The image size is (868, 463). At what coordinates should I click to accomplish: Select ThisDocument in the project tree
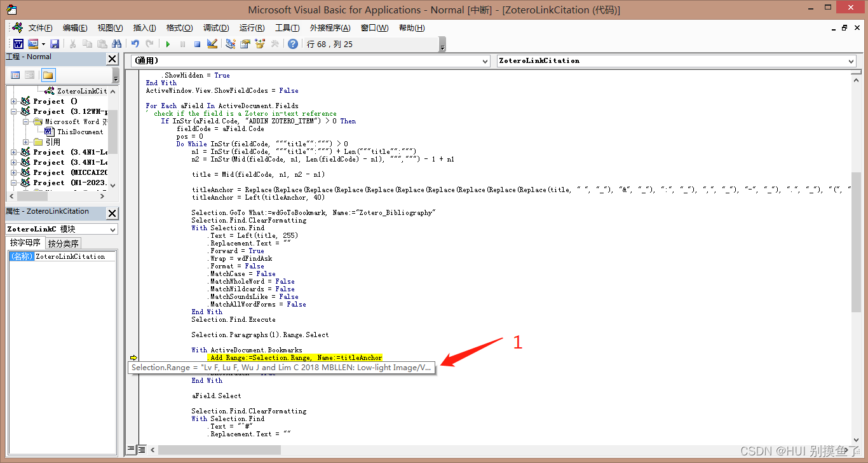(79, 132)
